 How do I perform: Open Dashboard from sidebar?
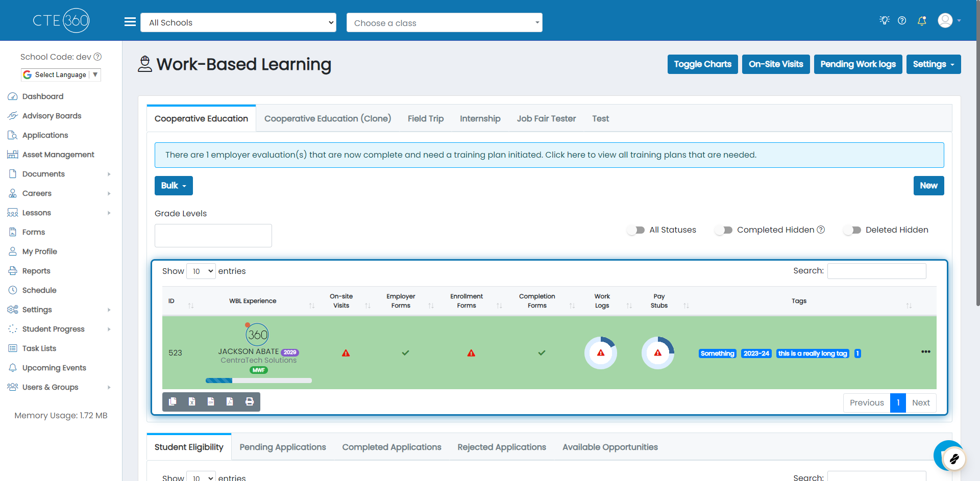coord(43,96)
